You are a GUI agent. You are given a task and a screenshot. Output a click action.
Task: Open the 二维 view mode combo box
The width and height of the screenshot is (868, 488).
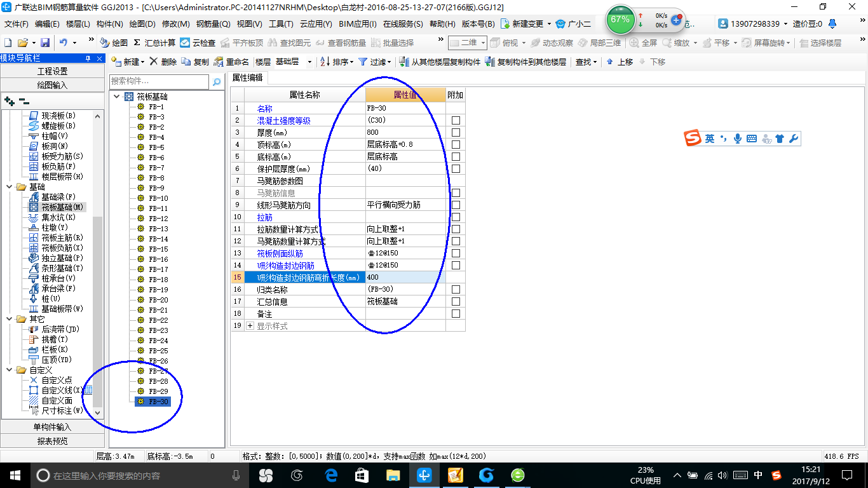coord(468,43)
